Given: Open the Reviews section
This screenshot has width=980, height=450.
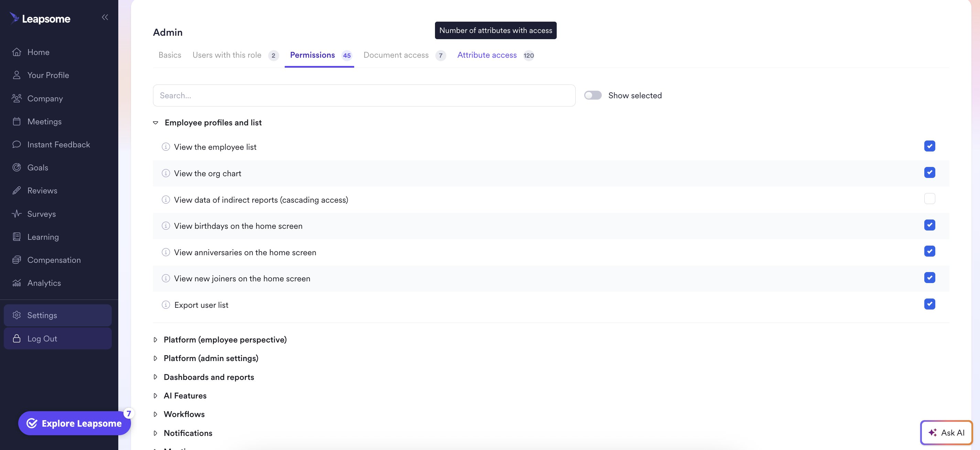Looking at the screenshot, I should (x=42, y=191).
